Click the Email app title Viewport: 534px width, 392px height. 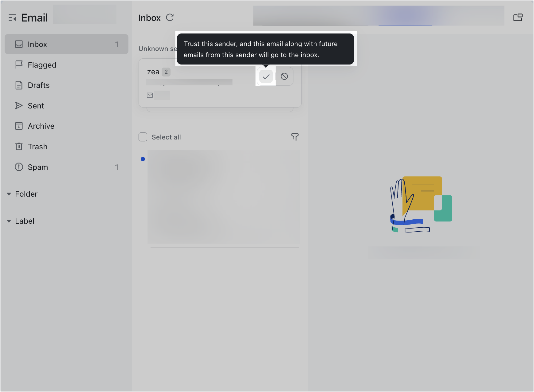click(x=34, y=18)
